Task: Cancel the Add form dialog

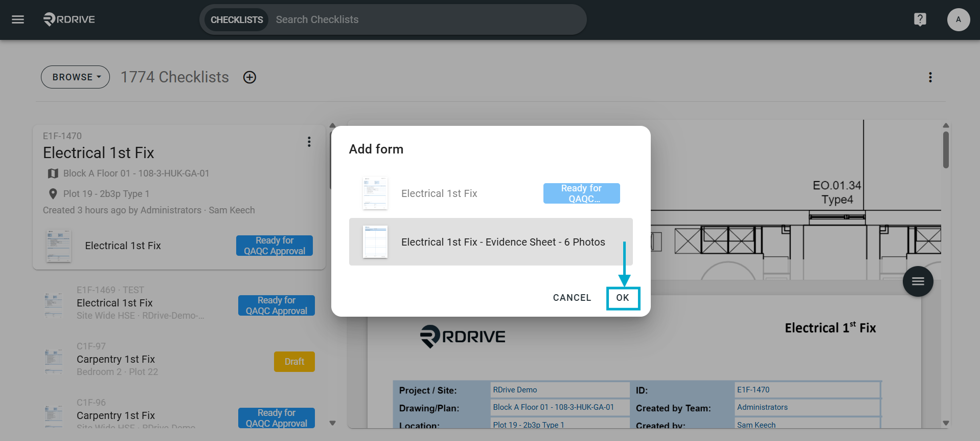Action: 572,298
